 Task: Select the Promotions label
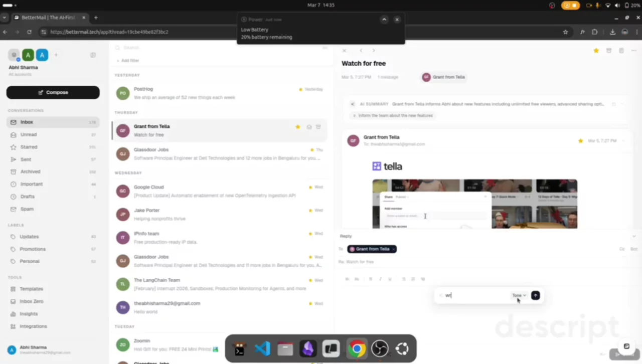53,249
